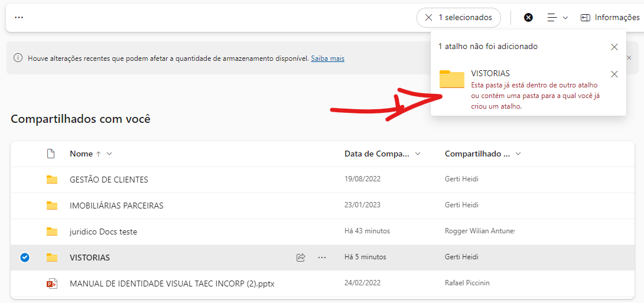Open the Nome column dropdown chevron

click(x=109, y=154)
